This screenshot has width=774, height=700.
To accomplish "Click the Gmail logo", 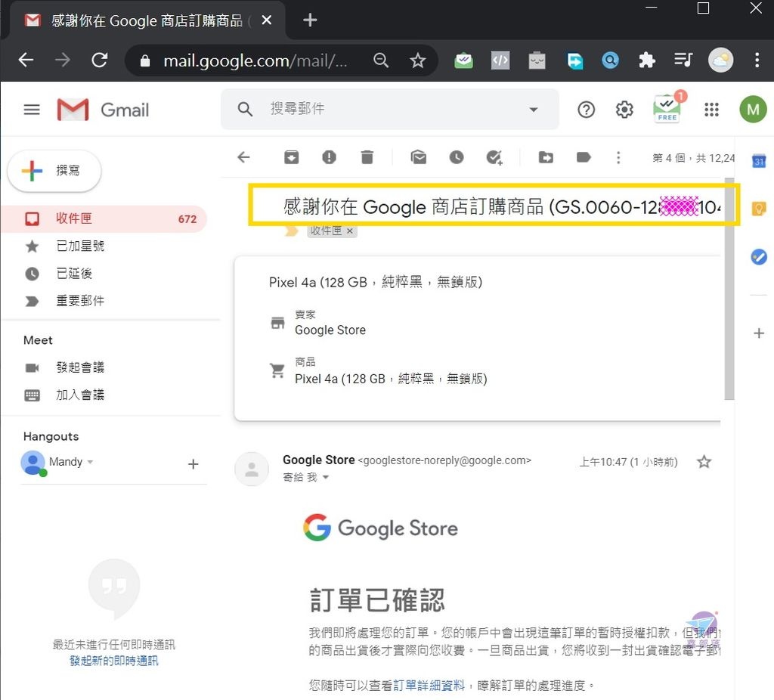I will [x=103, y=110].
